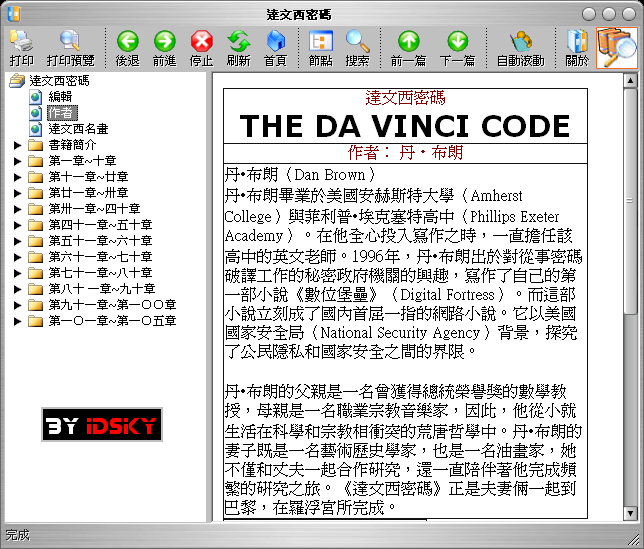Click the 完成 status bar text
Viewport: 644px width, 549px height.
coord(18,535)
